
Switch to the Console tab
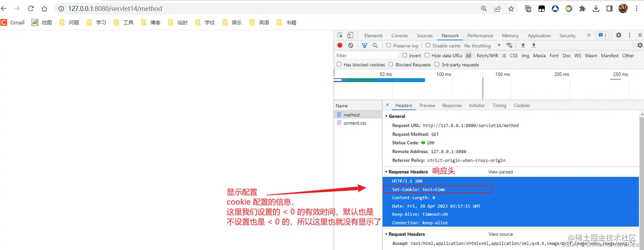[400, 36]
